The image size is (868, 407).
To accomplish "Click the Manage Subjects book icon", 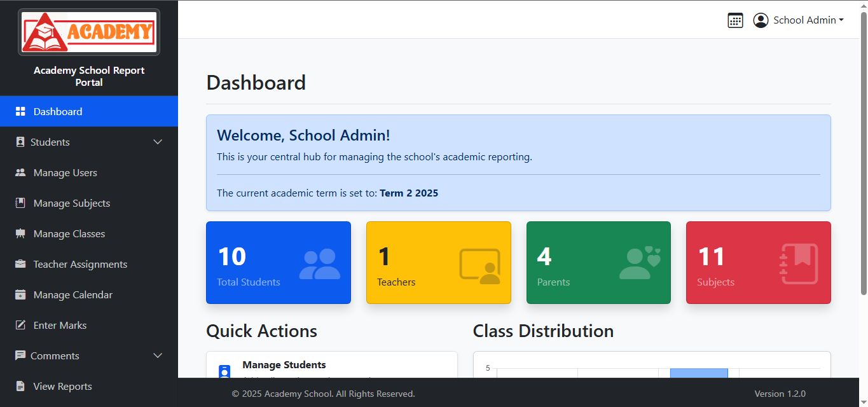I will point(20,203).
